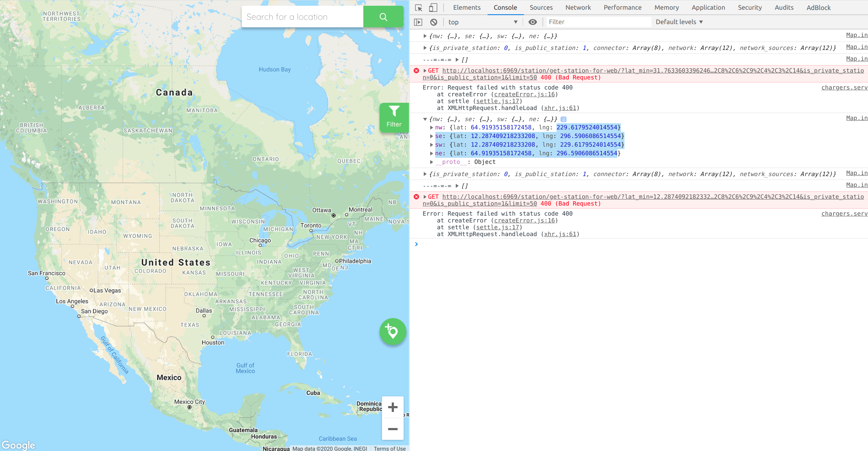Click the 'Search for a location' input field

[x=302, y=17]
